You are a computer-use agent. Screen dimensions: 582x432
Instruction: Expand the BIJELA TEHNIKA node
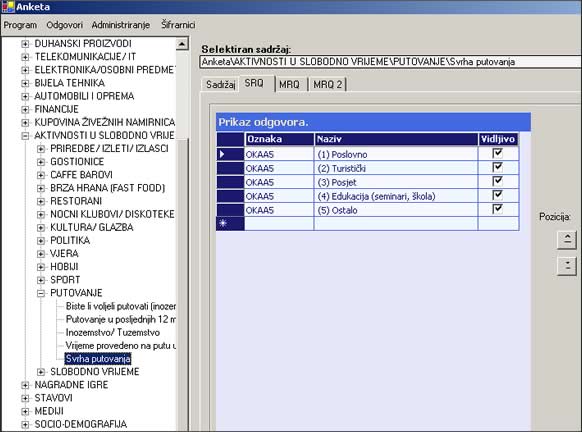(25, 83)
